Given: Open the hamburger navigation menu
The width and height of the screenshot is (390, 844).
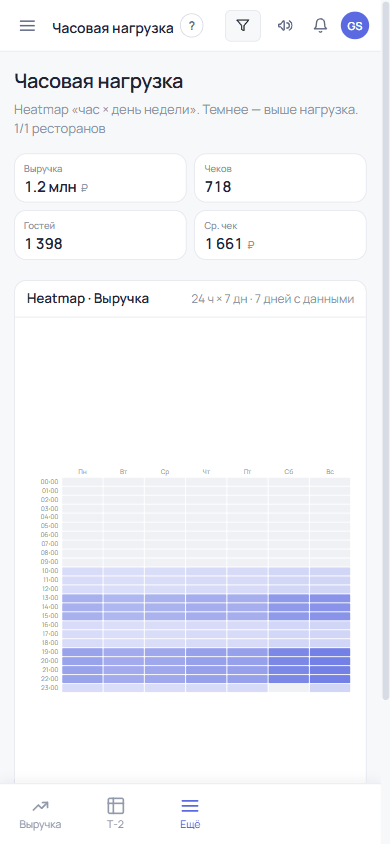Looking at the screenshot, I should point(27,26).
